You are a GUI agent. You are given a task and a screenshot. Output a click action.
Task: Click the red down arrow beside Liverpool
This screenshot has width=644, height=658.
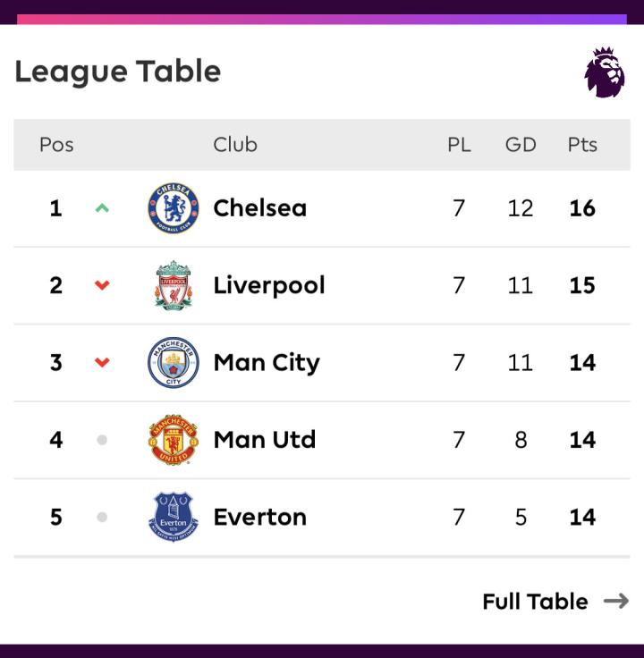102,285
